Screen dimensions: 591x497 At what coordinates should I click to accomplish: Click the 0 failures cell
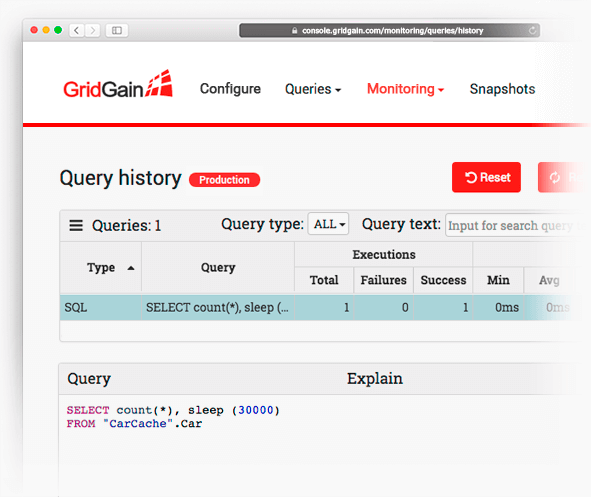[383, 307]
